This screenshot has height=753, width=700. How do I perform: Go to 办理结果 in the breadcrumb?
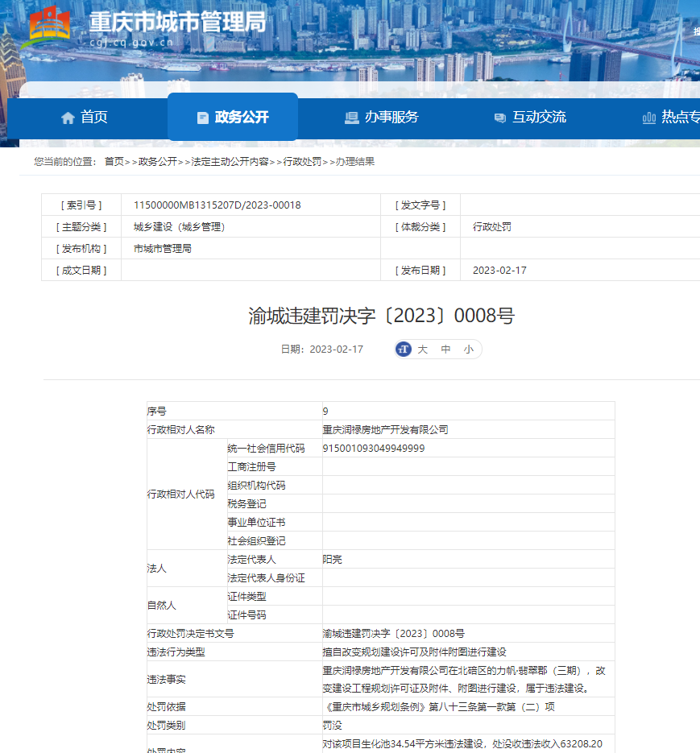click(355, 162)
